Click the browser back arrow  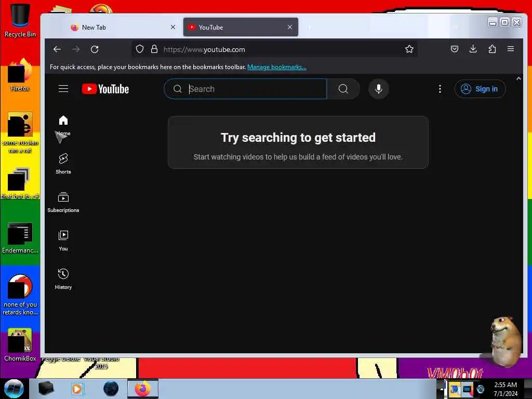pyautogui.click(x=57, y=49)
